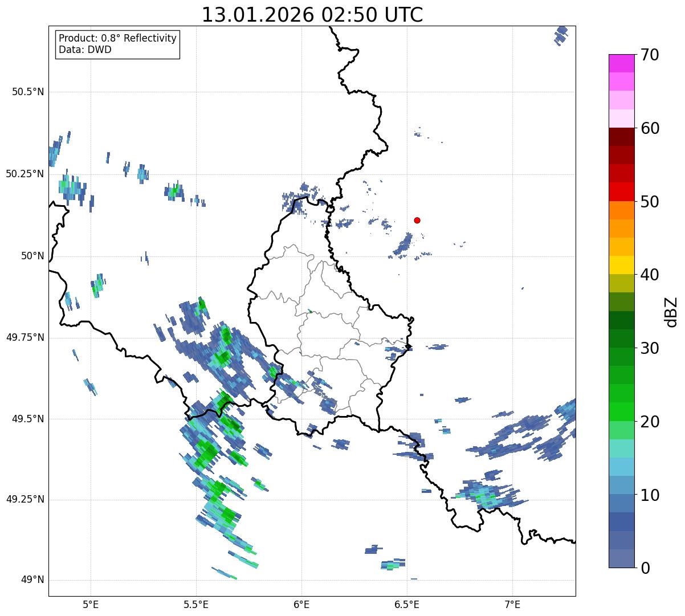Click the plot title 13.01.2026 02:50 UTC
Image resolution: width=685 pixels, height=616 pixels.
pyautogui.click(x=312, y=15)
